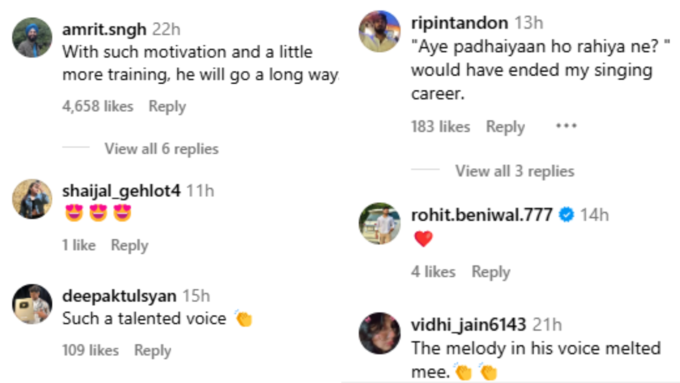Open ripintandon profile avatar
Image resolution: width=680 pixels, height=383 pixels.
pyautogui.click(x=379, y=31)
